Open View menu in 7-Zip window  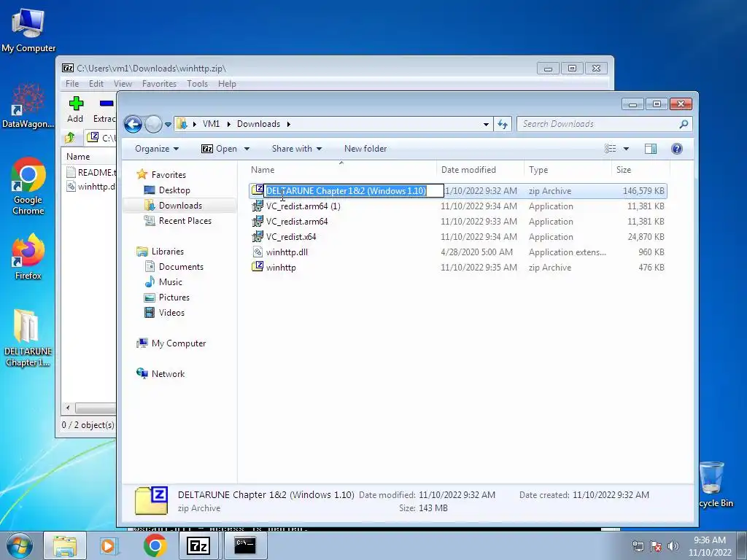[123, 84]
